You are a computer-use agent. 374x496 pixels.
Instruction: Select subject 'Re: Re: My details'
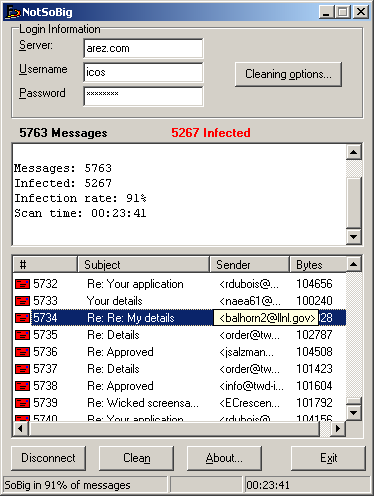tap(131, 318)
